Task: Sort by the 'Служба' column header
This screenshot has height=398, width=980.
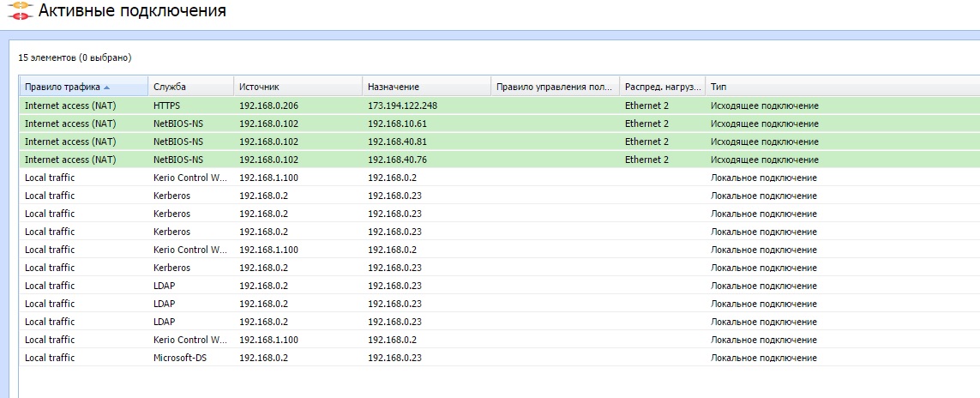Action: coord(191,87)
